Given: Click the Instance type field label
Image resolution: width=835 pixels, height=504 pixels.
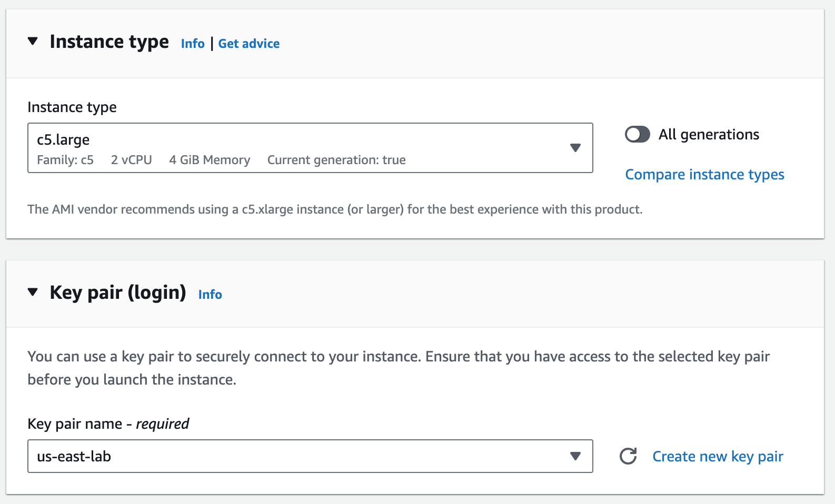Looking at the screenshot, I should tap(72, 107).
